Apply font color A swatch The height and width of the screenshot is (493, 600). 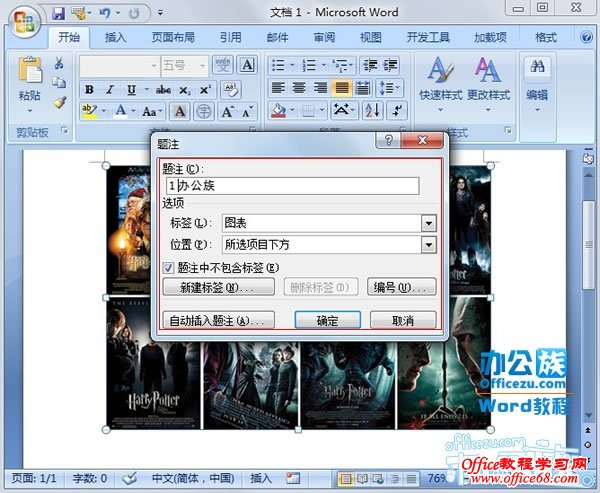click(x=121, y=111)
